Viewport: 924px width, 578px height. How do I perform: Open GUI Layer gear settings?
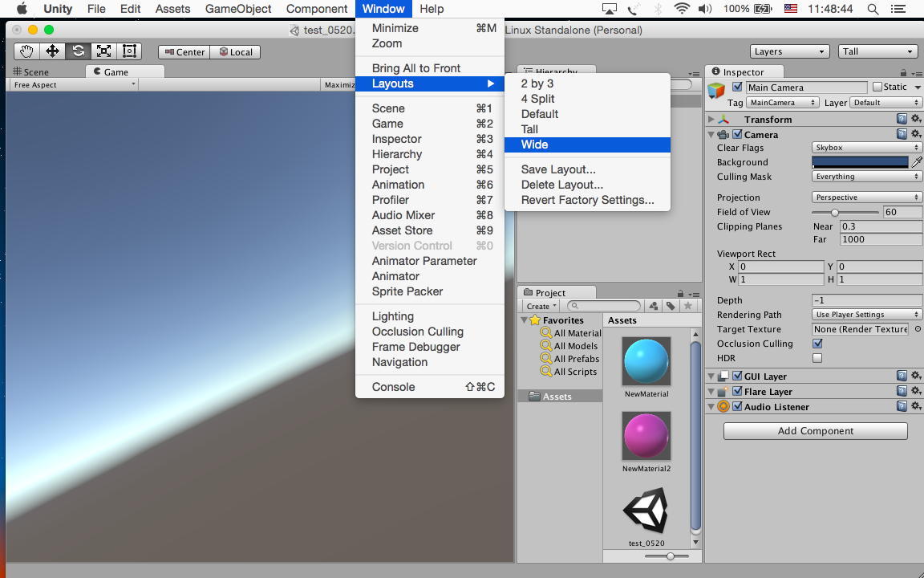click(916, 376)
